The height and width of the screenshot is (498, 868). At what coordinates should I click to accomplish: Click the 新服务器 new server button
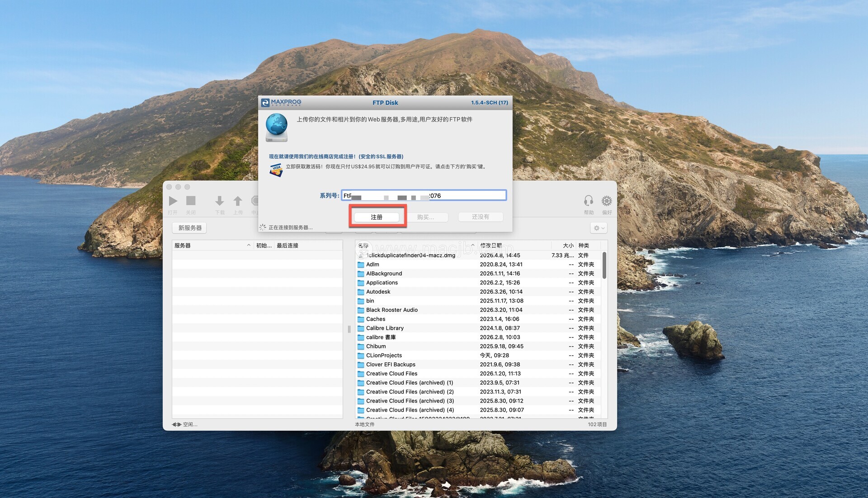pyautogui.click(x=189, y=228)
